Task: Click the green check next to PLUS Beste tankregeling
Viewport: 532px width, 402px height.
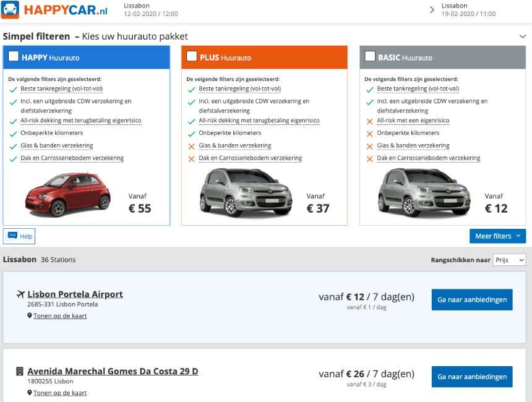Action: [191, 90]
